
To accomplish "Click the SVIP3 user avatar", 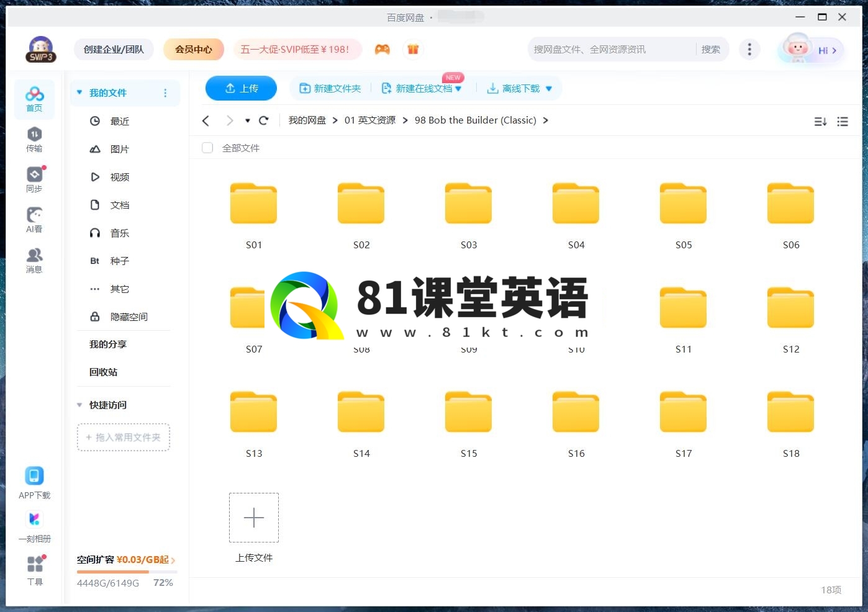I will [41, 49].
